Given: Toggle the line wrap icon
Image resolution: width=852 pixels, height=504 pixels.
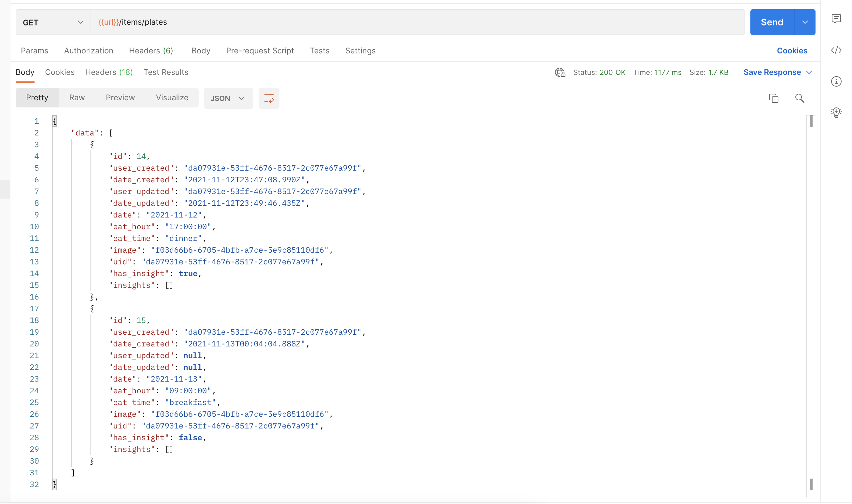Looking at the screenshot, I should click(269, 99).
